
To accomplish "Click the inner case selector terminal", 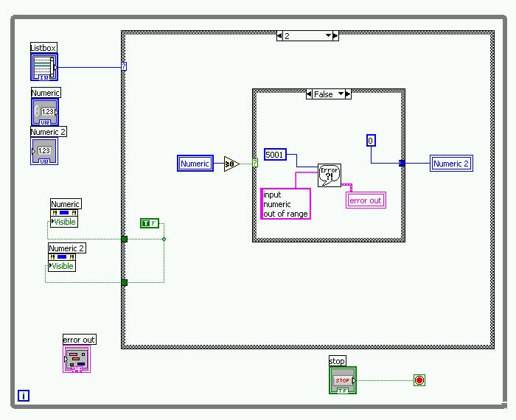I will [x=255, y=163].
